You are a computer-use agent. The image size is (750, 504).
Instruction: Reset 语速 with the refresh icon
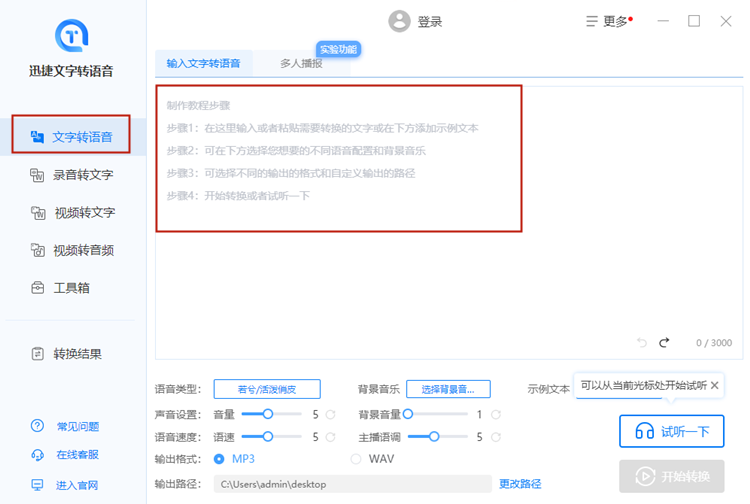coord(331,437)
